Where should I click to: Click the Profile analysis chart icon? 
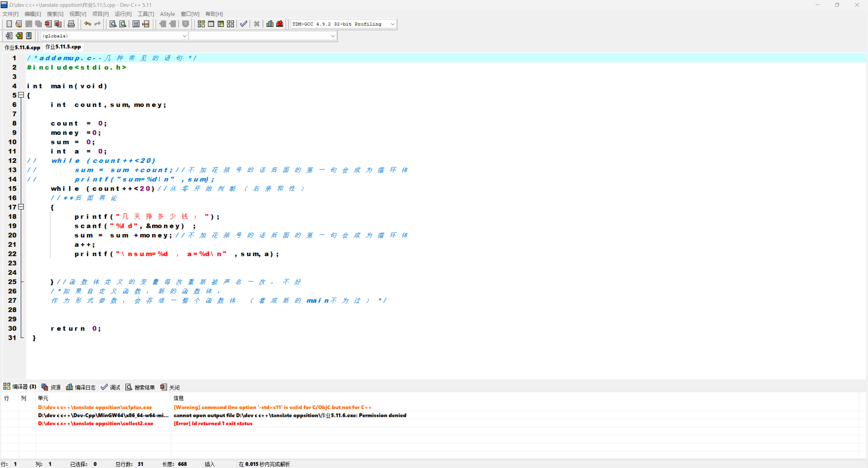270,24
